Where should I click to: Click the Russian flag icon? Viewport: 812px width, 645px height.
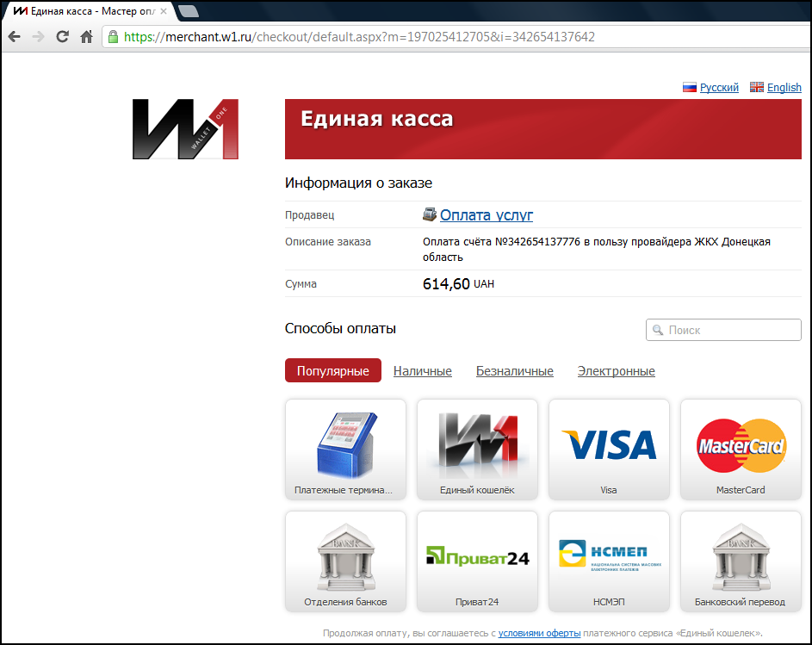689,88
